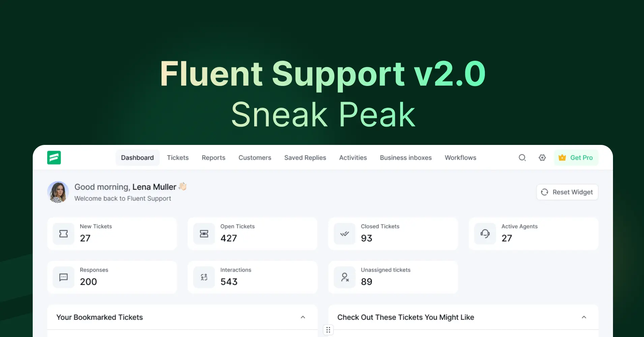Go to the Workflows tab

(460, 158)
